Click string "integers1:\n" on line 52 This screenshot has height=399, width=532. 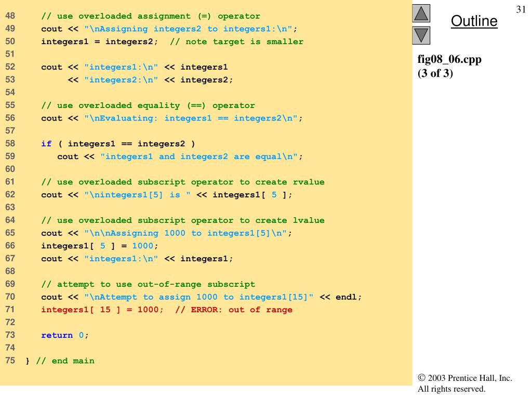(x=121, y=67)
